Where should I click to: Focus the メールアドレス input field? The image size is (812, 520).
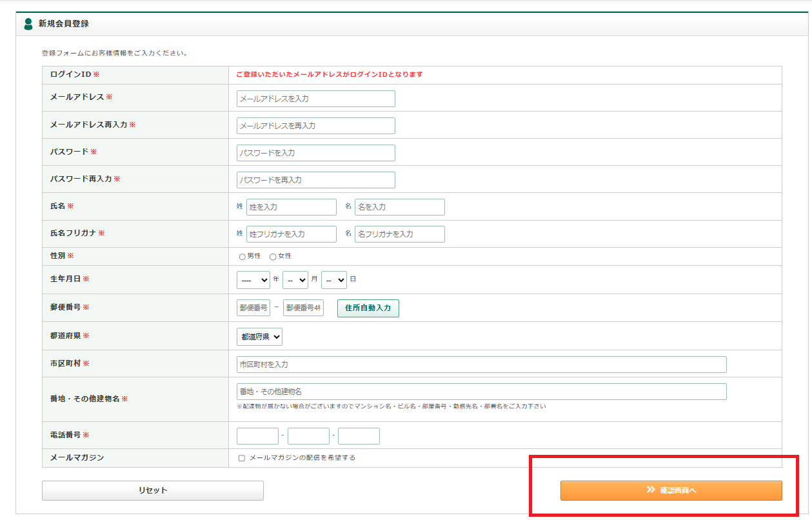(315, 99)
